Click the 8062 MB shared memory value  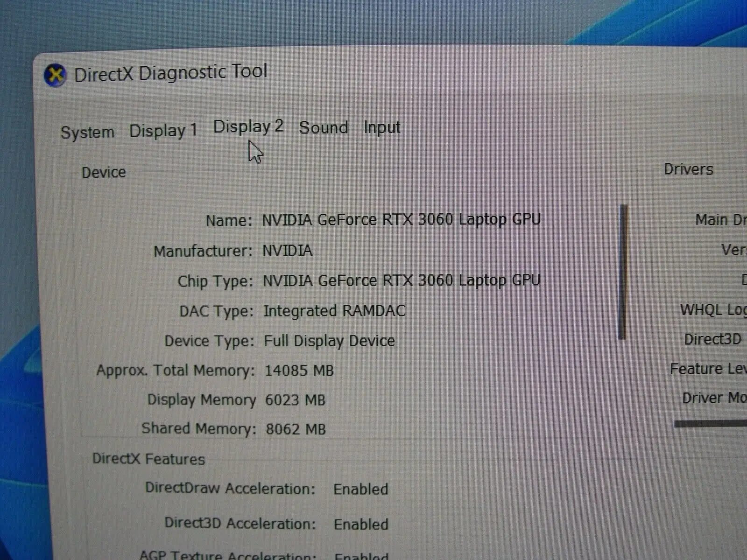point(296,429)
